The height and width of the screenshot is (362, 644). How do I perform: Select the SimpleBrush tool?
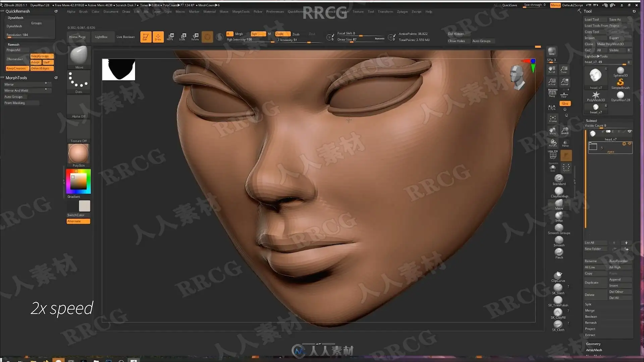pyautogui.click(x=620, y=84)
